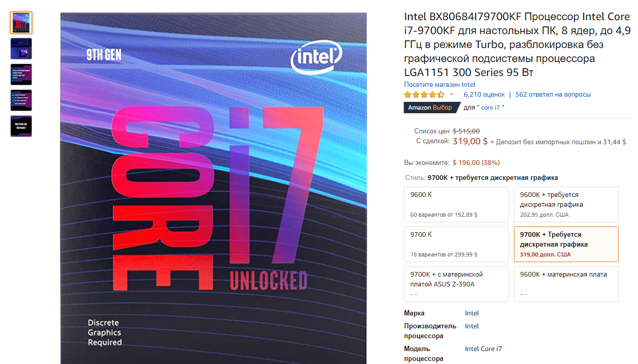Click the star rating icons
Viewport: 638px width, 364px height.
coord(424,95)
